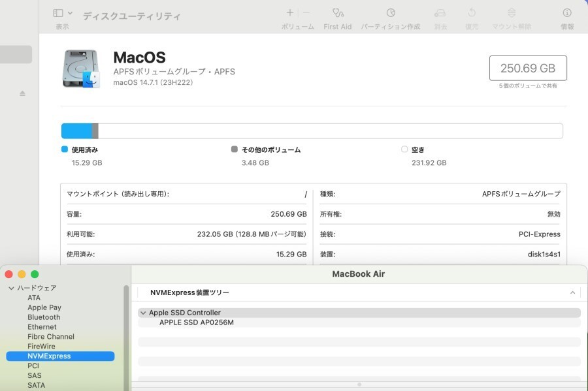The image size is (588, 391).
Task: Click the disk usage bar
Action: [312, 131]
